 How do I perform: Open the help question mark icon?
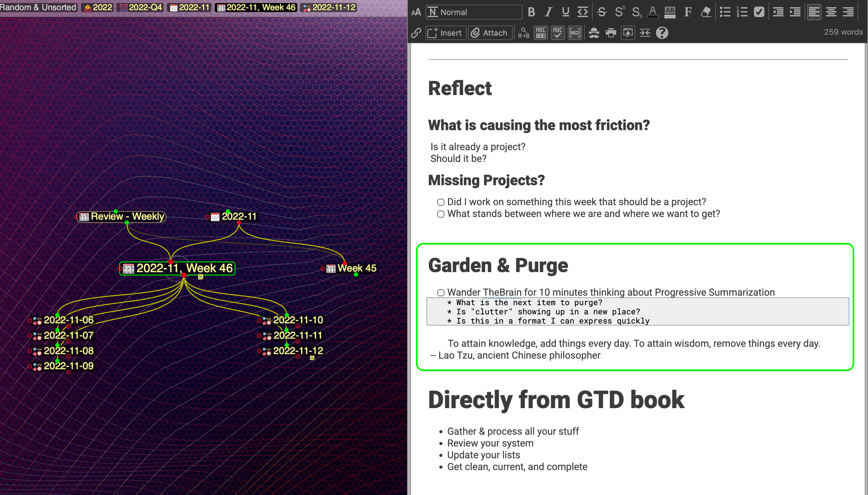coord(662,33)
